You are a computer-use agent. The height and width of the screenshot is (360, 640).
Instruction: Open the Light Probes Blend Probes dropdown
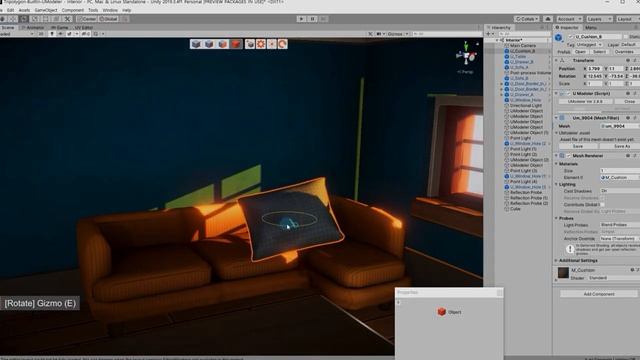point(620,225)
